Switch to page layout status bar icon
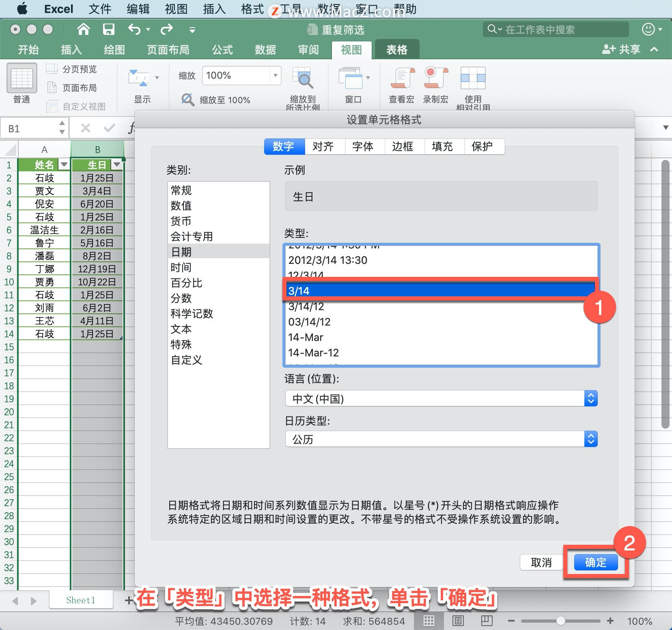The height and width of the screenshot is (630, 672). [x=458, y=621]
